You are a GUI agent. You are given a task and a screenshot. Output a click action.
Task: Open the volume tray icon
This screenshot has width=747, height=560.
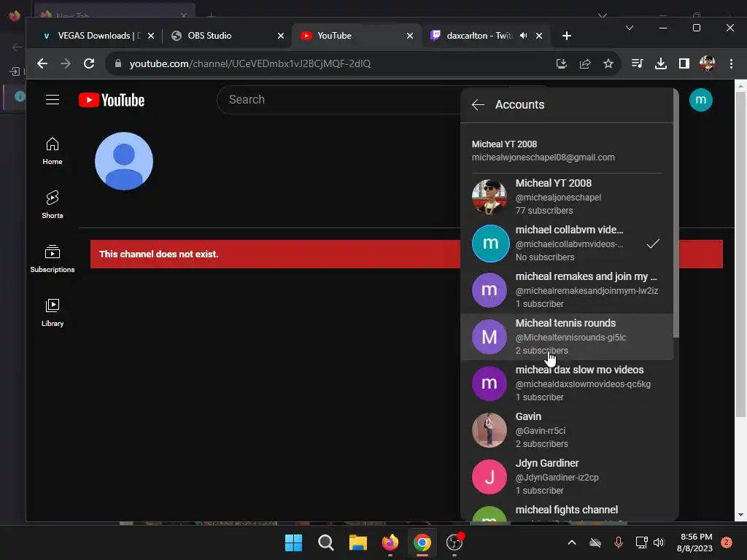click(659, 542)
